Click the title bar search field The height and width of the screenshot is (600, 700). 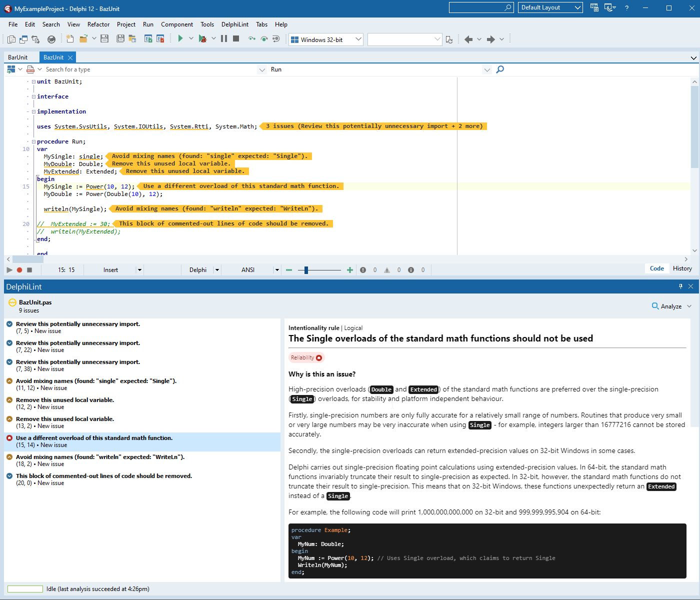point(481,7)
